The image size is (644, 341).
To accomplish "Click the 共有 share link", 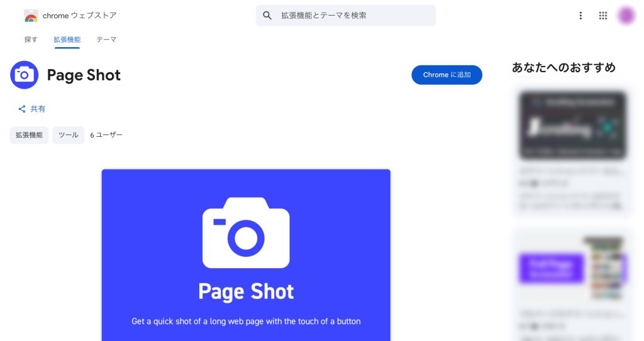I will tap(31, 109).
